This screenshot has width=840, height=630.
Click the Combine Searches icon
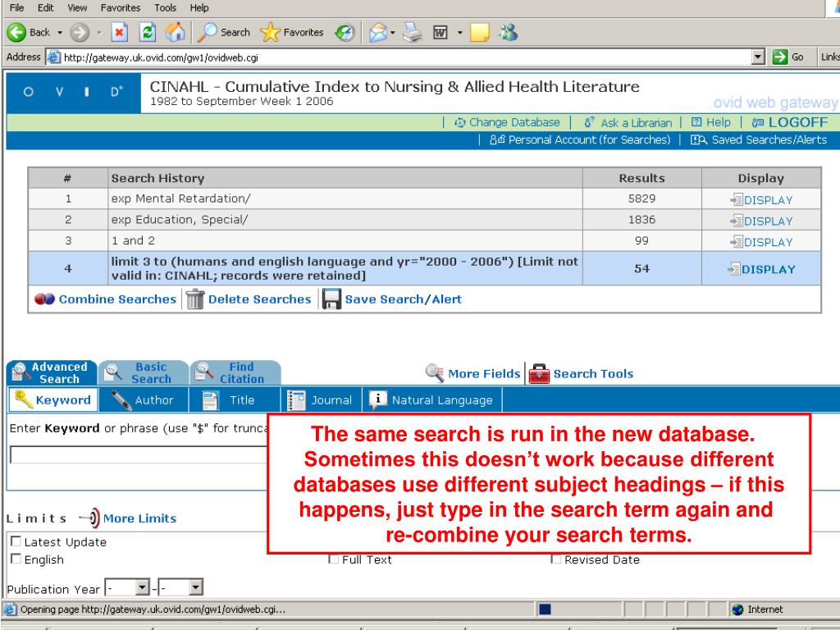click(x=44, y=299)
